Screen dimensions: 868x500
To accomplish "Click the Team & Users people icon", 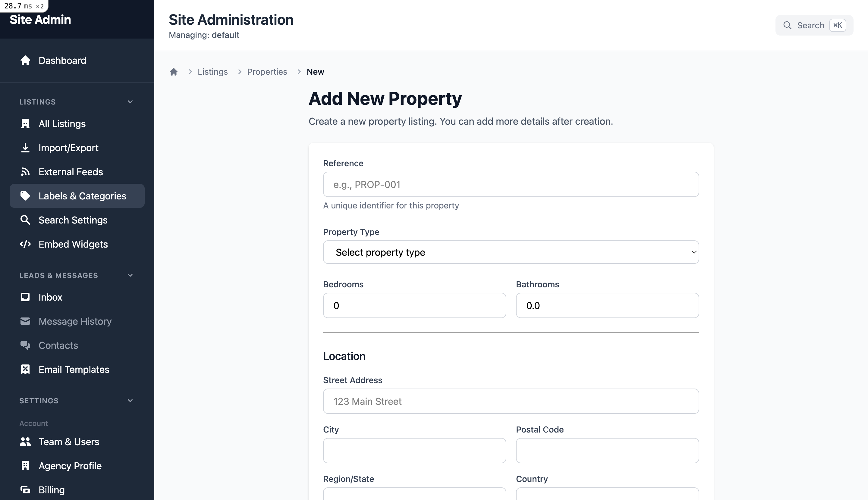I will [25, 442].
